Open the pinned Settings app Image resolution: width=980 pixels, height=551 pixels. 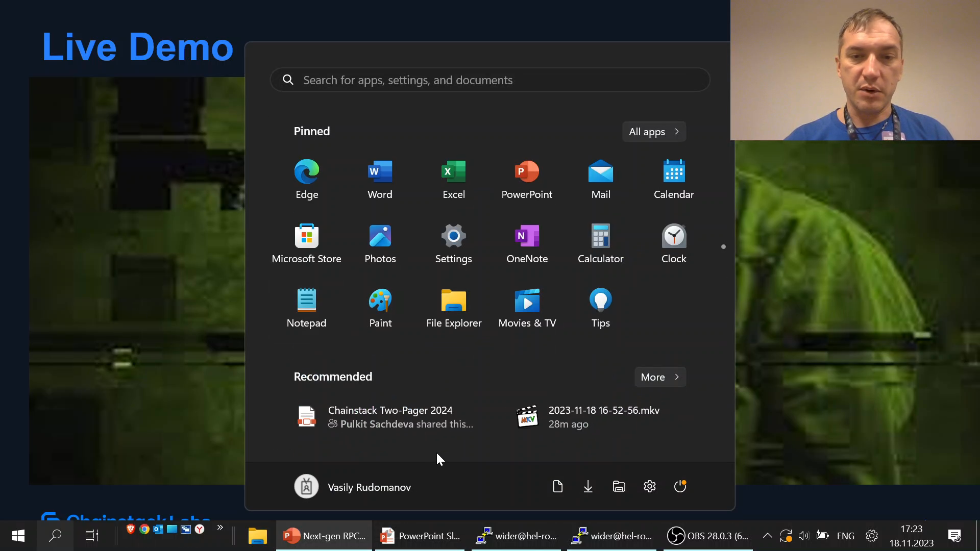454,244
